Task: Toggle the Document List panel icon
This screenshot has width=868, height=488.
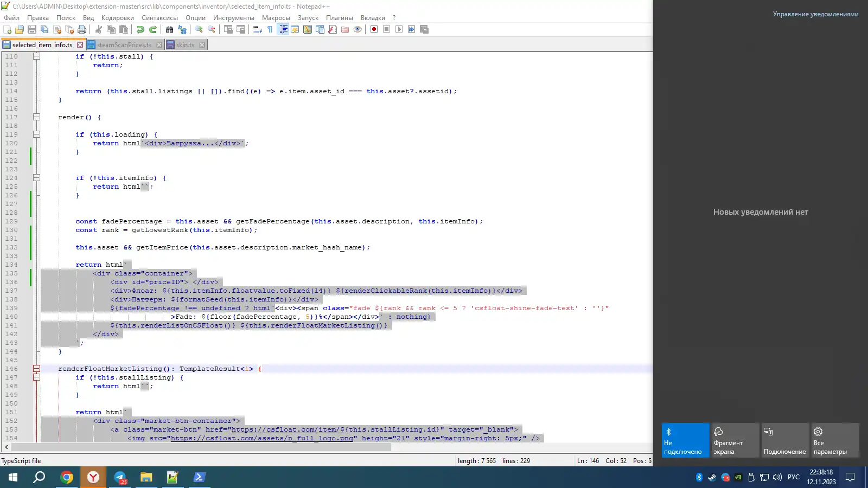Action: pyautogui.click(x=320, y=29)
